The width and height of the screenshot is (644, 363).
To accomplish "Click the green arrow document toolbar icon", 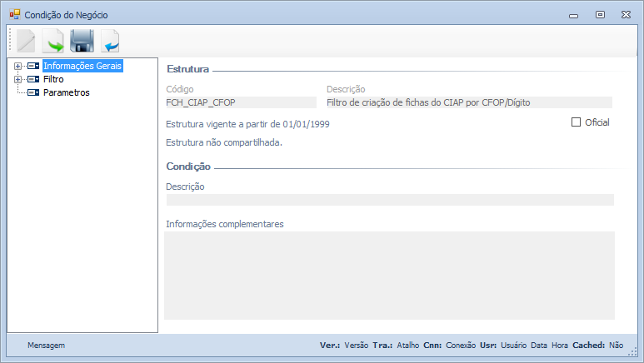I will pos(53,41).
